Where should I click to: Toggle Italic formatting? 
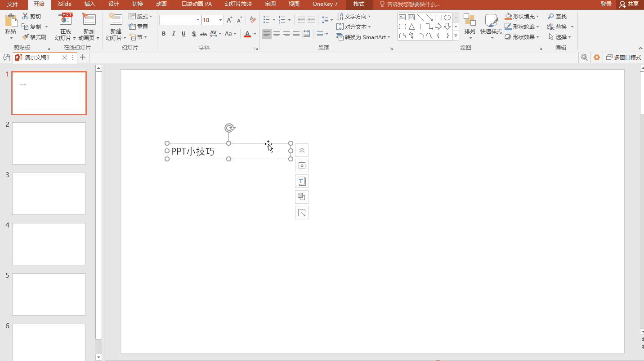pos(174,34)
